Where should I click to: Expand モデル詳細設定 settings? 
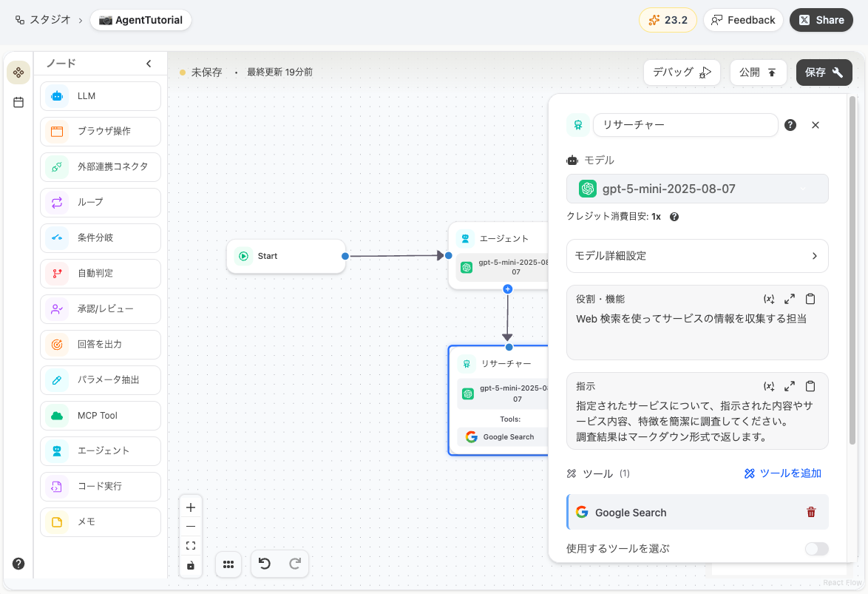click(696, 255)
